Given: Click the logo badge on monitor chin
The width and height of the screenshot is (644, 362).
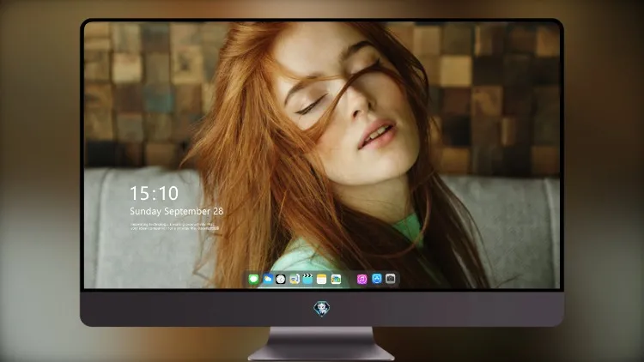Looking at the screenshot, I should click(322, 308).
